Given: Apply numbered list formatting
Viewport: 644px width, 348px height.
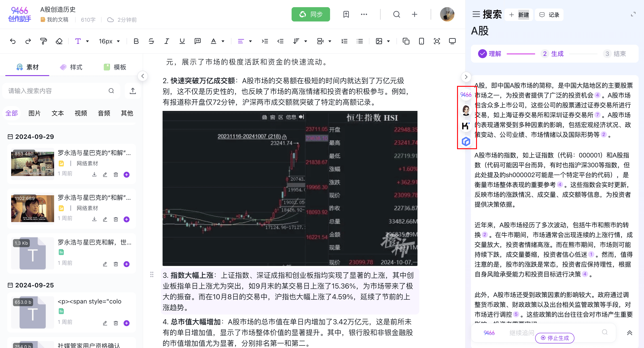Looking at the screenshot, I should (x=345, y=41).
